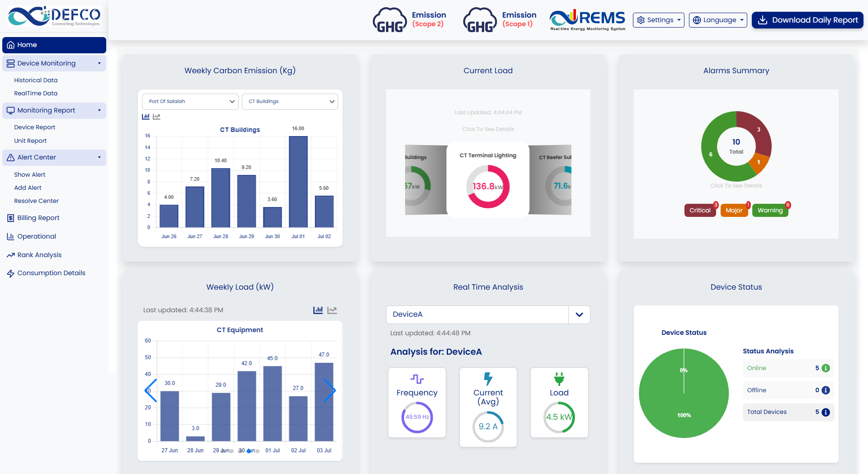Click the Frequency waveform icon
The width and height of the screenshot is (868, 474).
click(417, 379)
